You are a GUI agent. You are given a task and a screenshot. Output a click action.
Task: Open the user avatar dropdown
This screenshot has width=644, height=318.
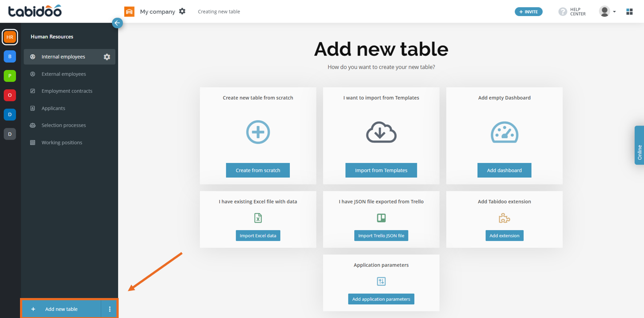[607, 12]
